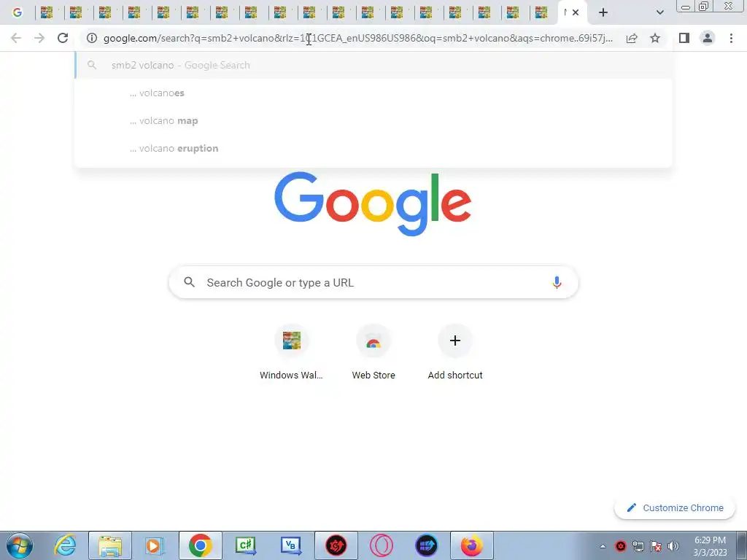Open the volume speaker tray icon
This screenshot has width=747, height=560.
tap(673, 546)
